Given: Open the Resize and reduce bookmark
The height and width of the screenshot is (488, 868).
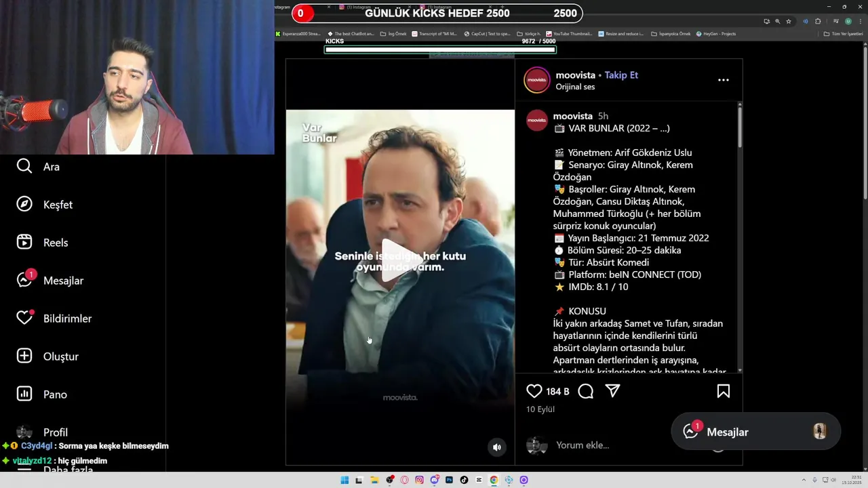Looking at the screenshot, I should pos(621,33).
